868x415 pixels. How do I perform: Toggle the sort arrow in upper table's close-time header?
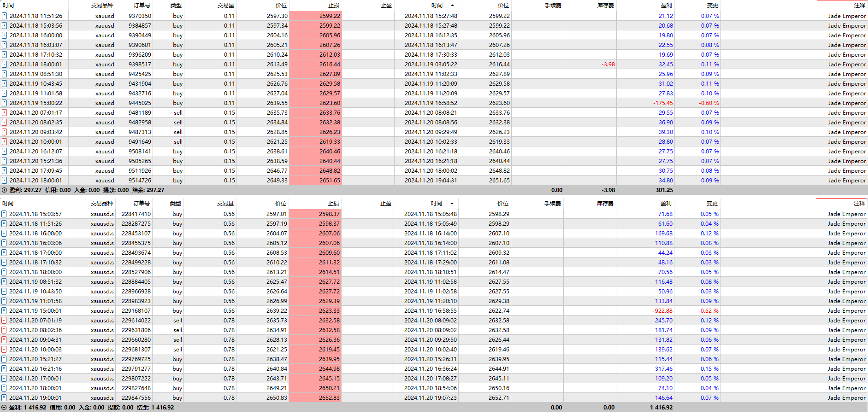(x=452, y=6)
